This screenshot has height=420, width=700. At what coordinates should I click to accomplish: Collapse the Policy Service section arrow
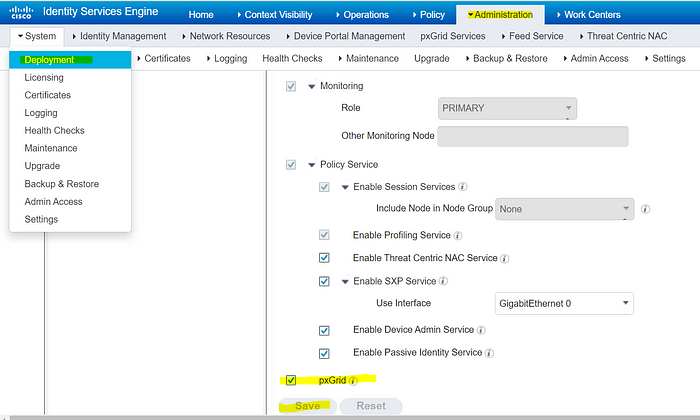[x=312, y=165]
